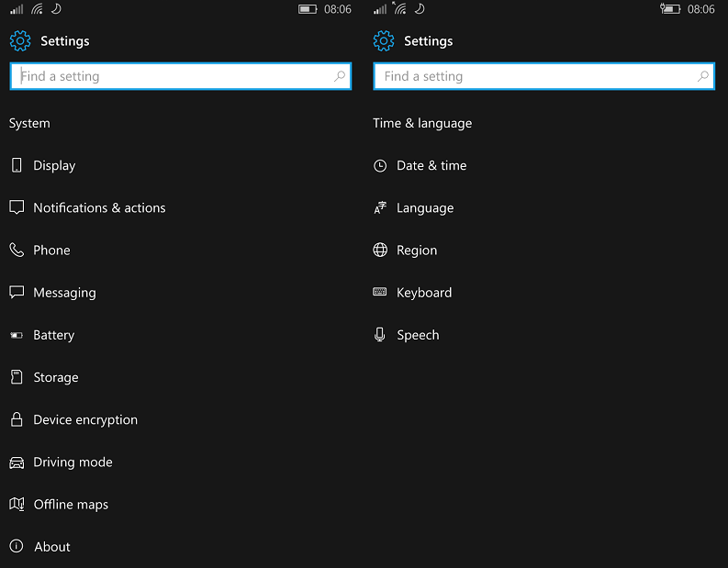Open Speech settings
Screen dimensions: 728x568
pyautogui.click(x=418, y=335)
